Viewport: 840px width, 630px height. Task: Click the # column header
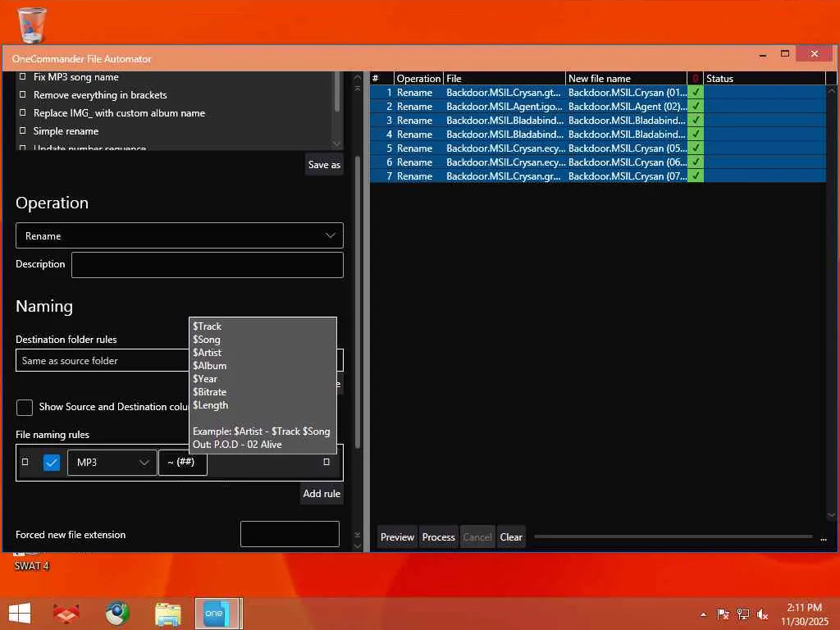382,78
